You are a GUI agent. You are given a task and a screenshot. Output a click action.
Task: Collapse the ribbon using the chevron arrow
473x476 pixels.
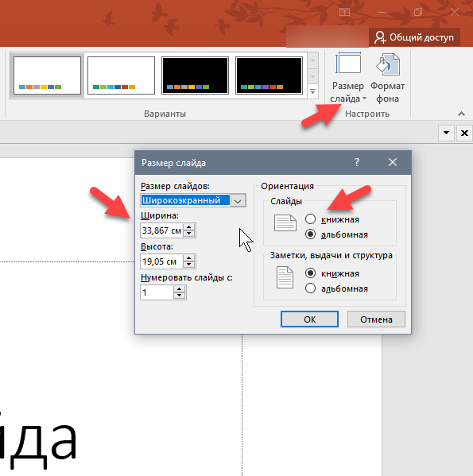point(461,114)
